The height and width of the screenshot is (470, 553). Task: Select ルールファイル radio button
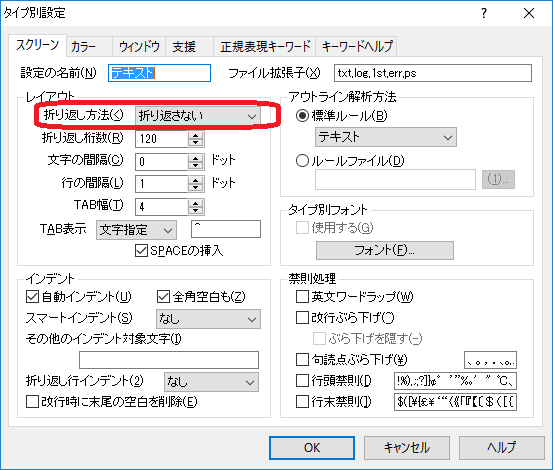(x=302, y=161)
